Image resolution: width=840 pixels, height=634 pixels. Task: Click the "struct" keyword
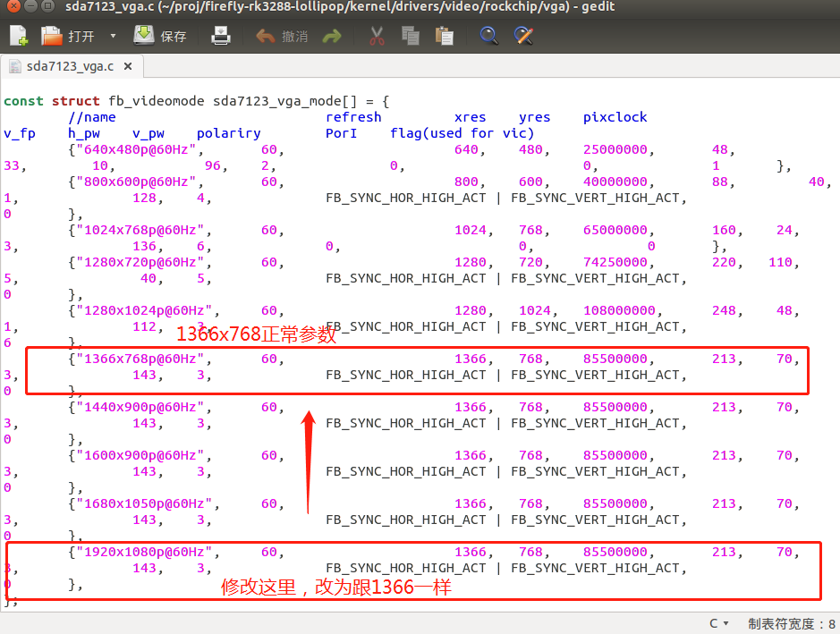[75, 101]
